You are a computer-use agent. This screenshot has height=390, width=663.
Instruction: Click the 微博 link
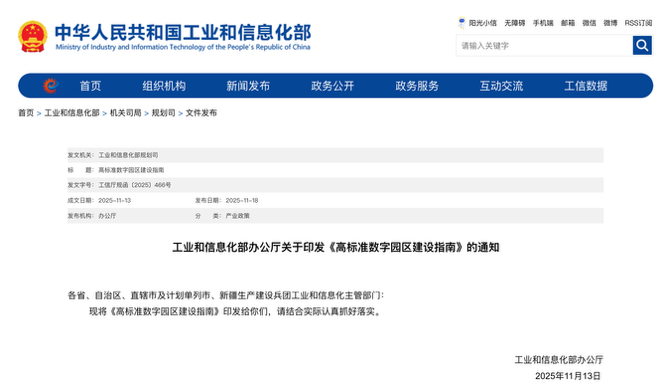[610, 23]
